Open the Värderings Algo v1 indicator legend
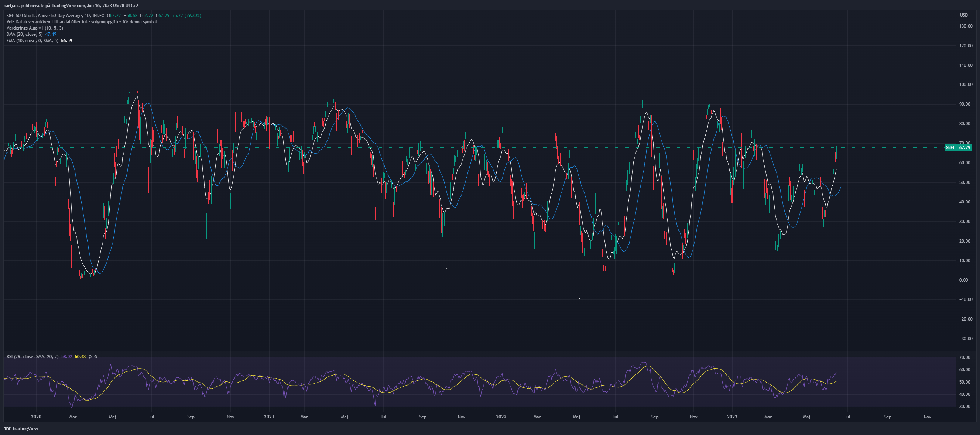The height and width of the screenshot is (435, 980). coord(35,28)
